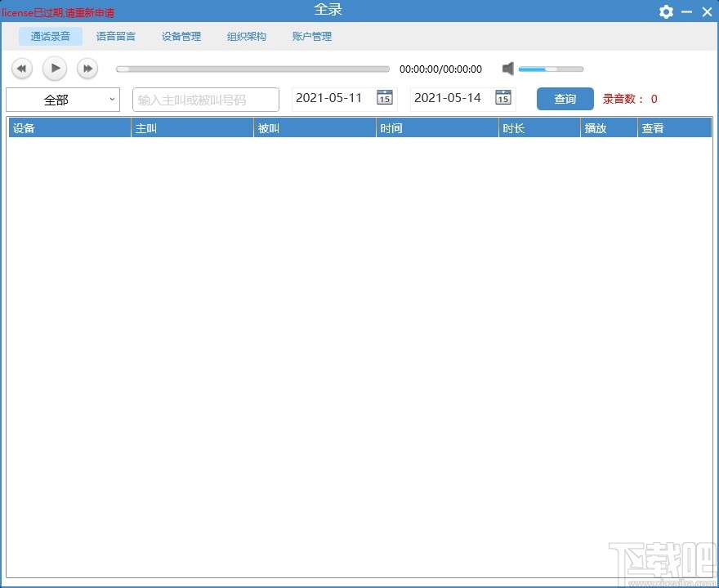This screenshot has height=588, width=719.
Task: Open the 组织架构 tab
Action: [246, 36]
